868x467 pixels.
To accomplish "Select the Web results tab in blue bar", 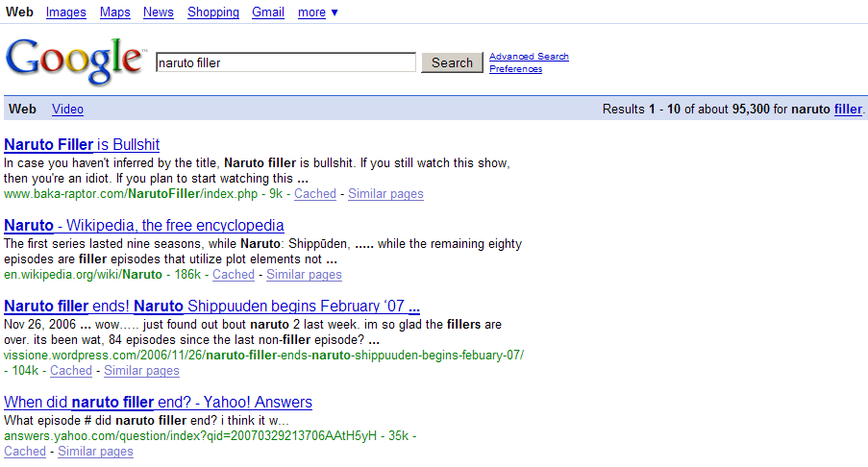I will (x=22, y=109).
